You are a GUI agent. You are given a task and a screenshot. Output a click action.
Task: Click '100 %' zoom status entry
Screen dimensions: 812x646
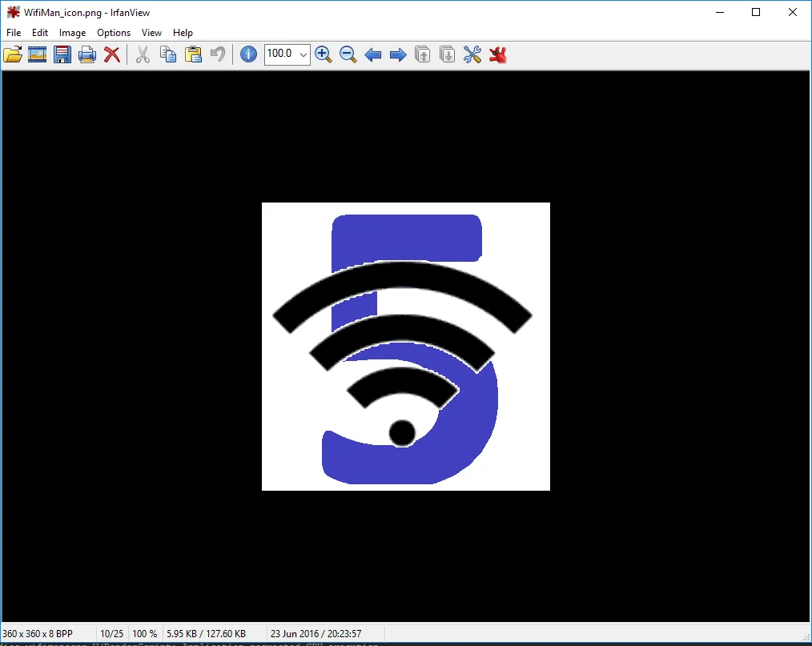[x=144, y=633]
